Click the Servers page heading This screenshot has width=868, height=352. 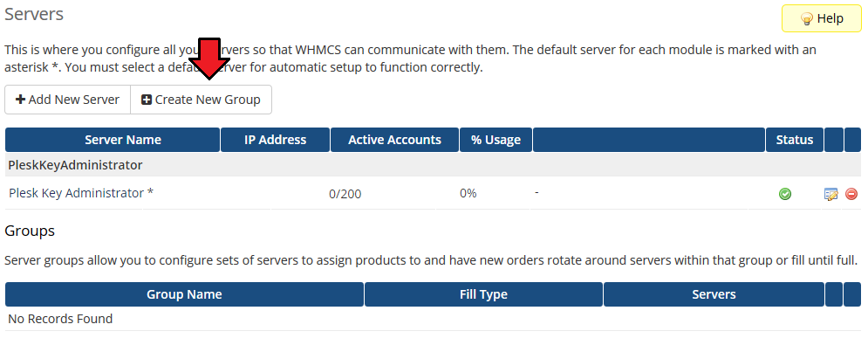(34, 14)
